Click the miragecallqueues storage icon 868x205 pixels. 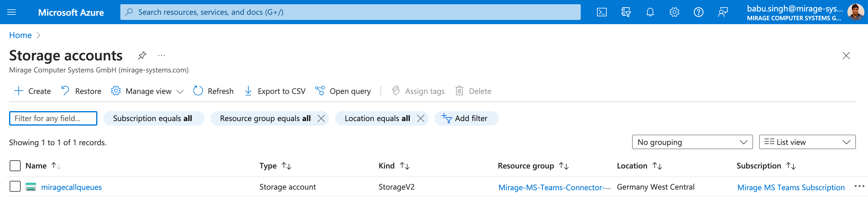pyautogui.click(x=31, y=187)
